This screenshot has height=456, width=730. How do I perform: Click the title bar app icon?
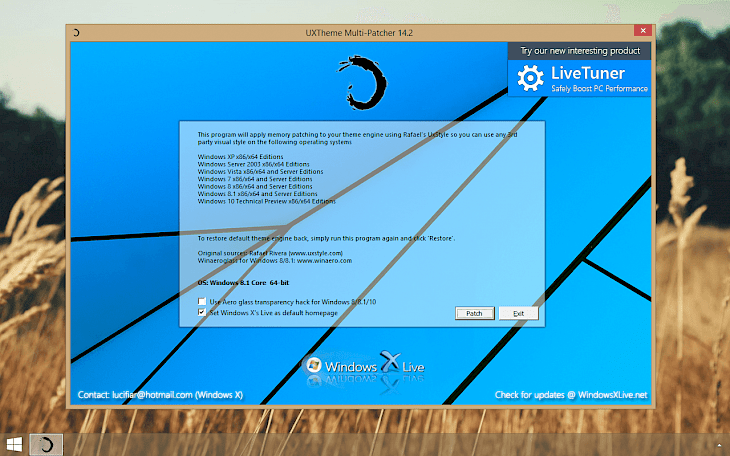point(76,33)
